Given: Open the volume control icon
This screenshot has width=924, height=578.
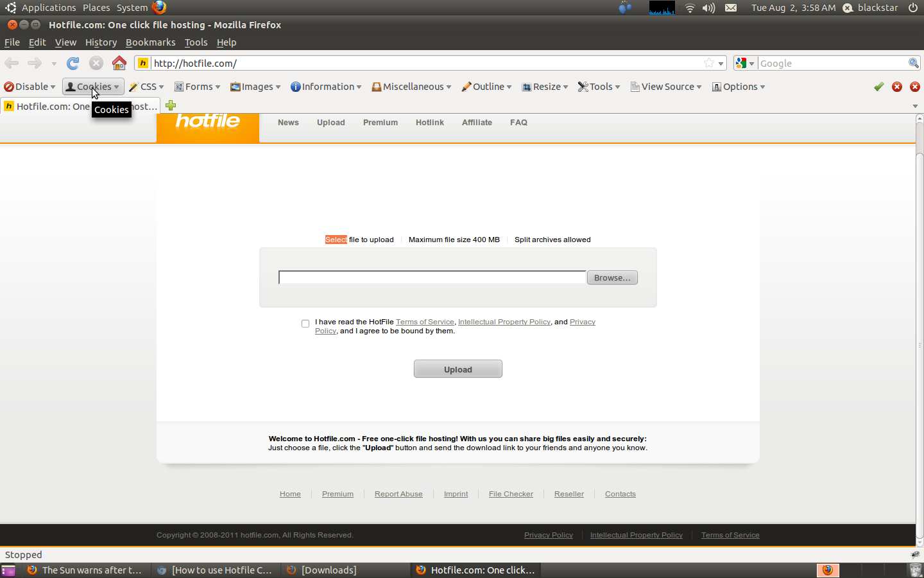Looking at the screenshot, I should click(x=708, y=8).
